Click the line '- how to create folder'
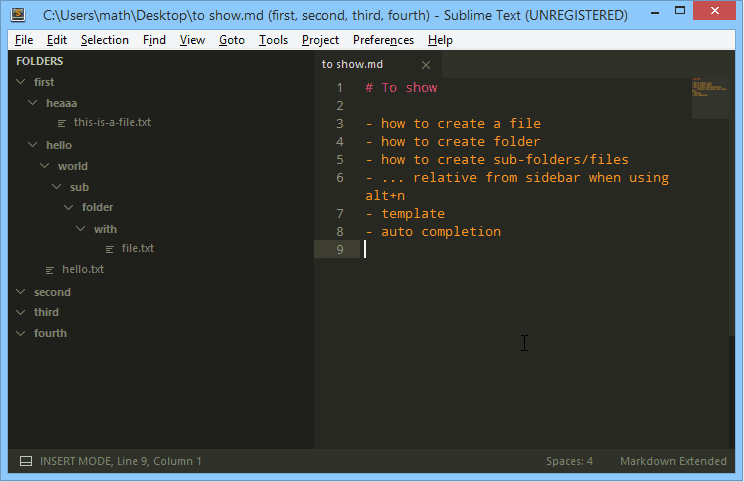The height and width of the screenshot is (482, 744). tap(453, 142)
